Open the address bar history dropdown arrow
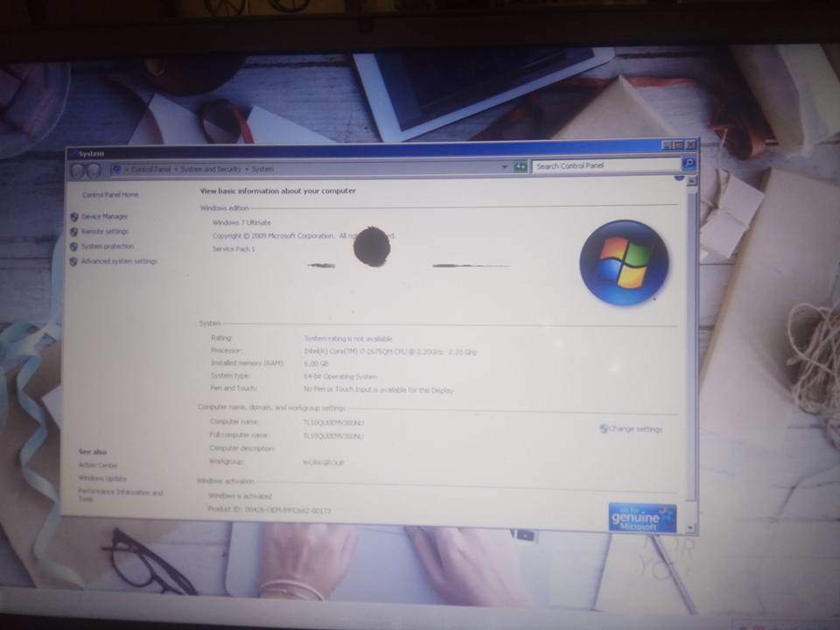The height and width of the screenshot is (630, 840). click(505, 166)
